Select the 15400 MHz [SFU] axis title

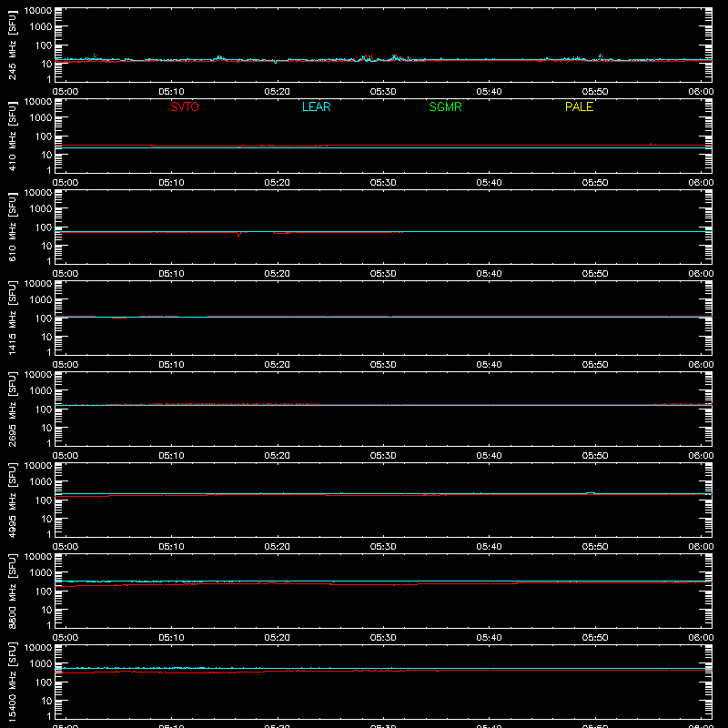[x=12, y=682]
